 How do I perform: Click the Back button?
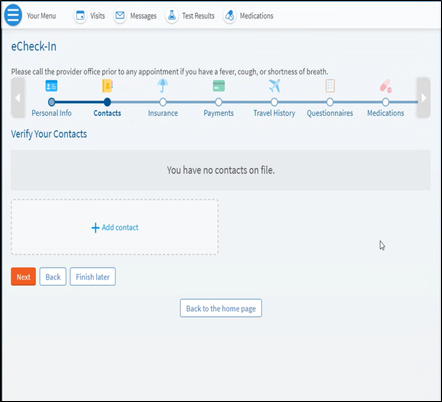click(x=53, y=277)
